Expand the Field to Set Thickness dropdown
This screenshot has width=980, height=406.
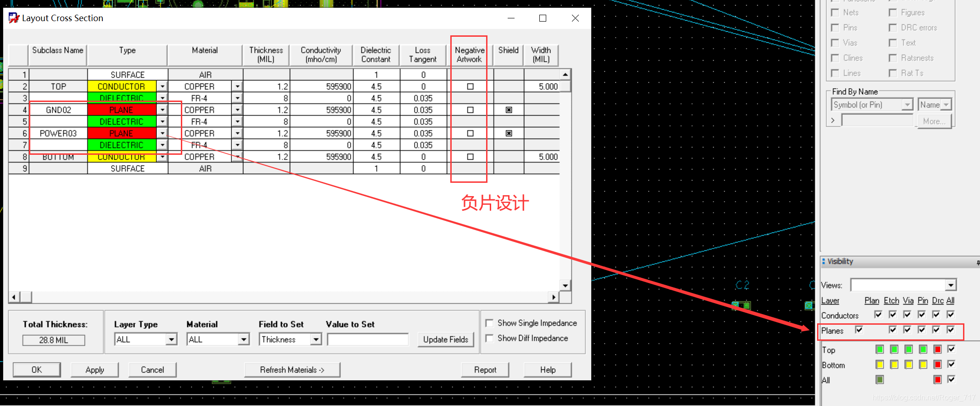pos(316,339)
